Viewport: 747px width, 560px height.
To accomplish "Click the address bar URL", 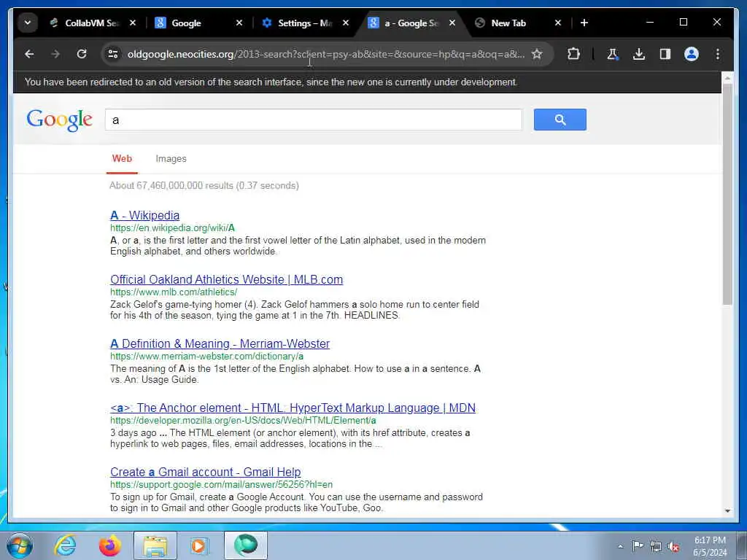I will (326, 54).
